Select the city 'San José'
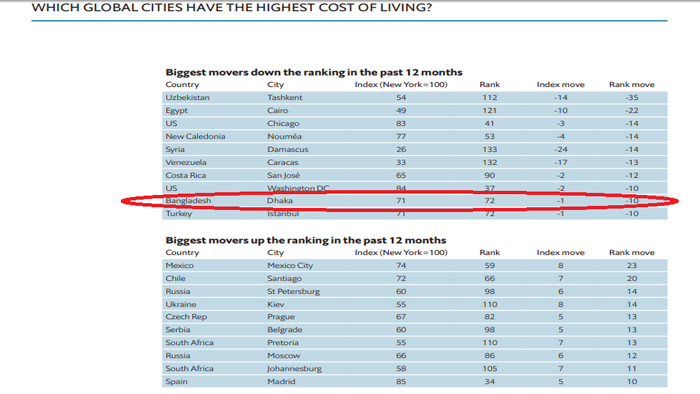 click(x=283, y=175)
